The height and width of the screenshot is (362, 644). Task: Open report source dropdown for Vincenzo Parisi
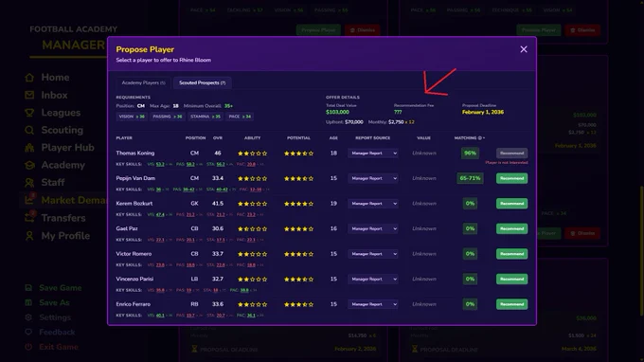pyautogui.click(x=372, y=279)
